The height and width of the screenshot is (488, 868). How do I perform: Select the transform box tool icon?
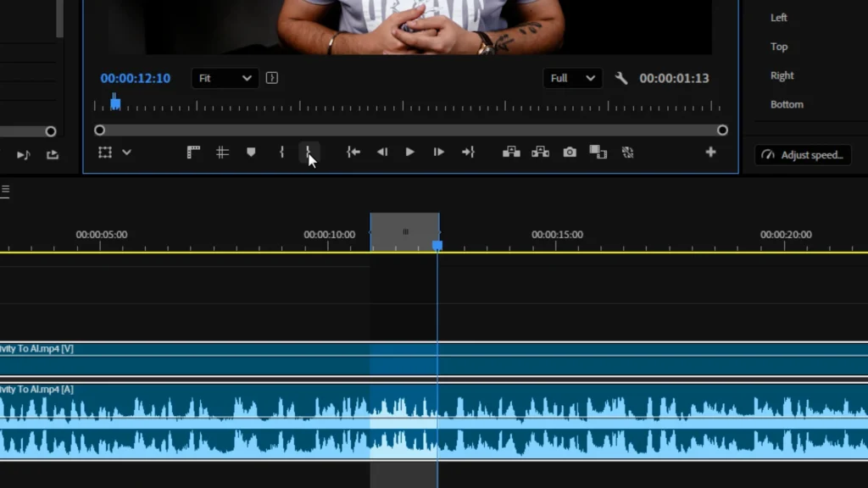click(x=105, y=152)
